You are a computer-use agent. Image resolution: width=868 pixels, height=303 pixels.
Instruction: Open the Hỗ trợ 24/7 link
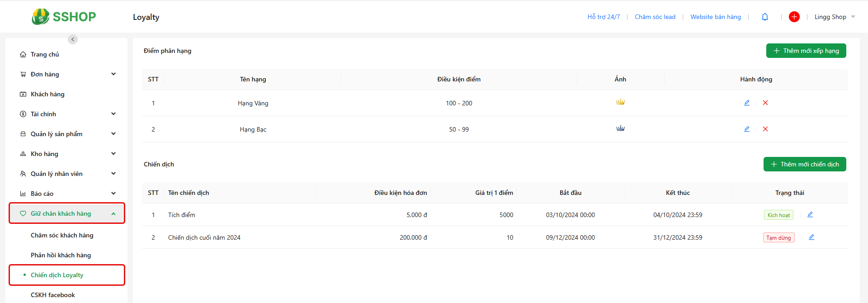click(x=604, y=17)
